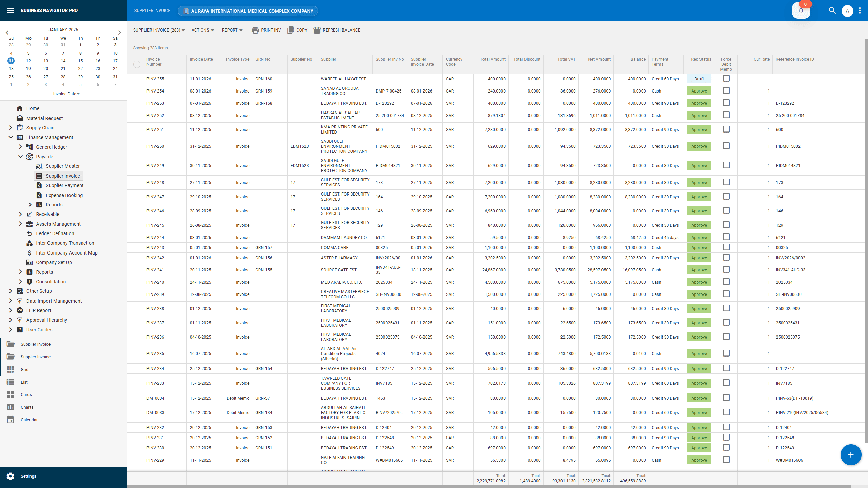Screen dimensions: 868x488
Task: Open the hamburger navigation menu
Action: (x=11, y=10)
